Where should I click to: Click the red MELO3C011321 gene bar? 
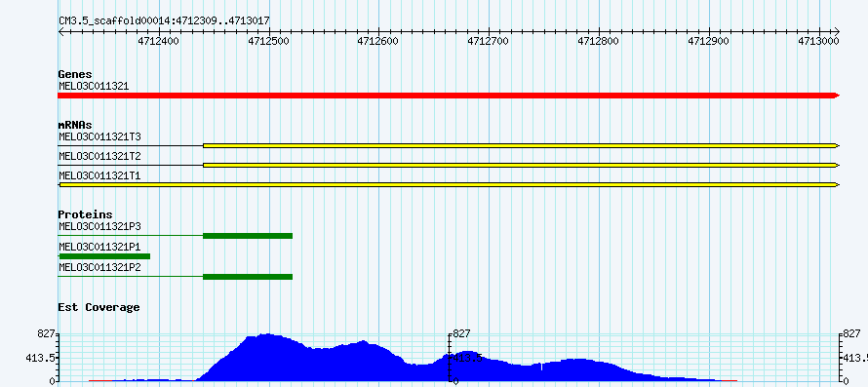click(449, 96)
